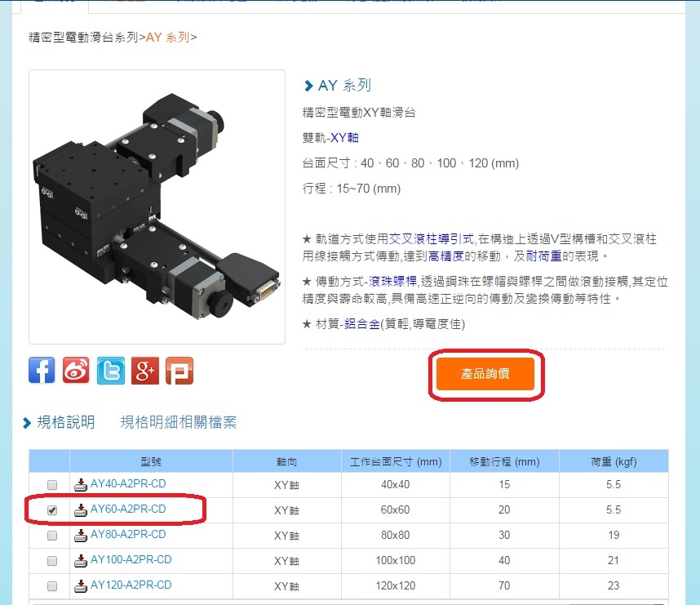This screenshot has height=605, width=700.
Task: Download icon beside AY40-A2PR-CD
Action: point(80,484)
